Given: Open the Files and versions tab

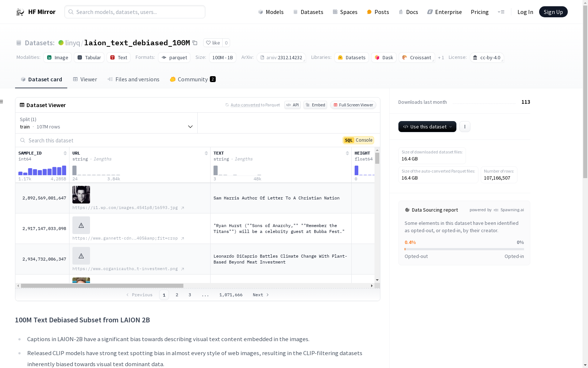Looking at the screenshot, I should tap(133, 79).
